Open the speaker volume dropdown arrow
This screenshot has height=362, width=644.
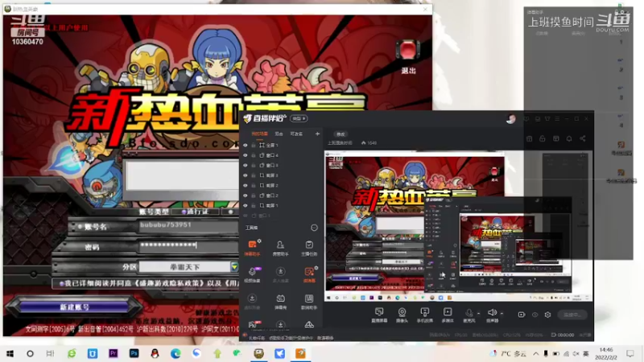point(502,314)
